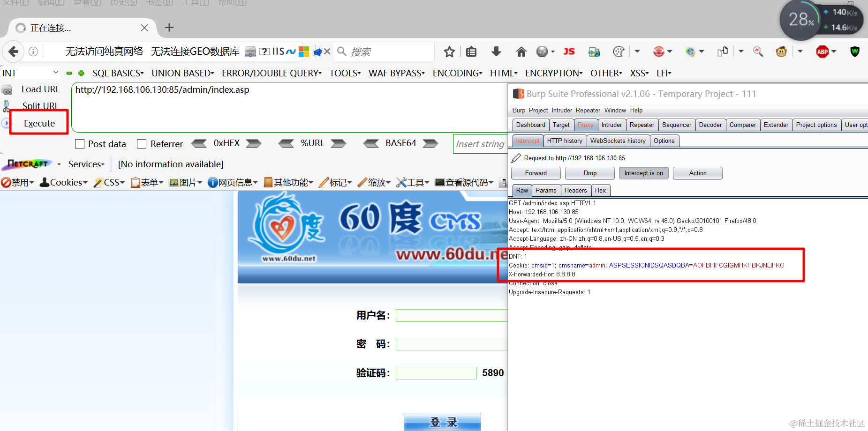The image size is (868, 431).
Task: Open the Netcraft Services dropdown
Action: (86, 164)
